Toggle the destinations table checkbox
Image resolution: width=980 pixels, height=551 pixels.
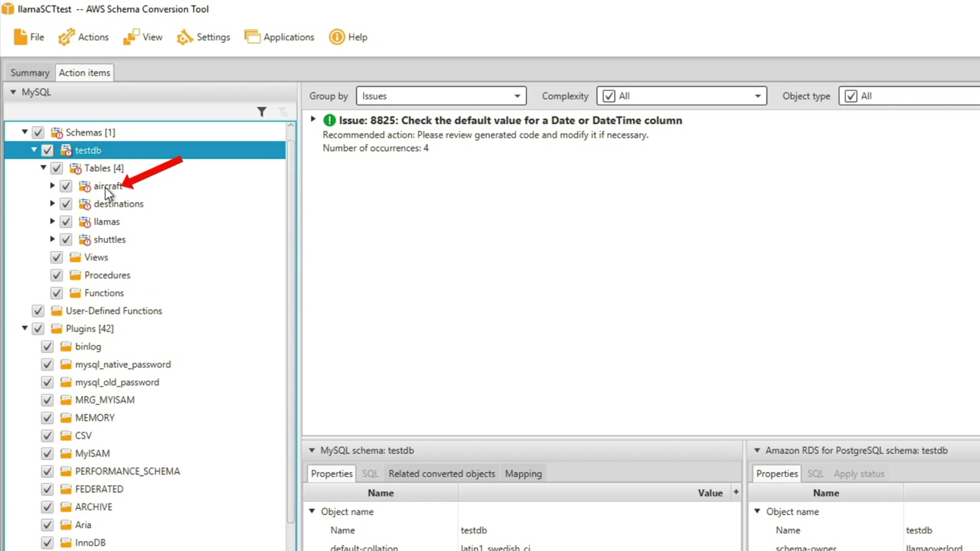66,204
